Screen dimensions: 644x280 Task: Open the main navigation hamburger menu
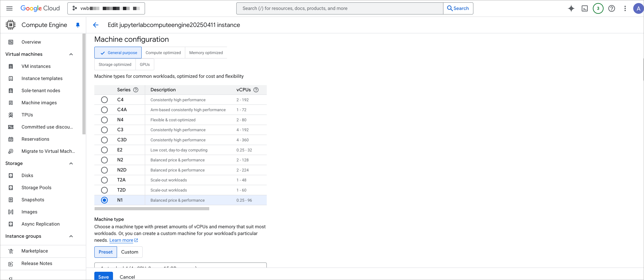pos(9,8)
